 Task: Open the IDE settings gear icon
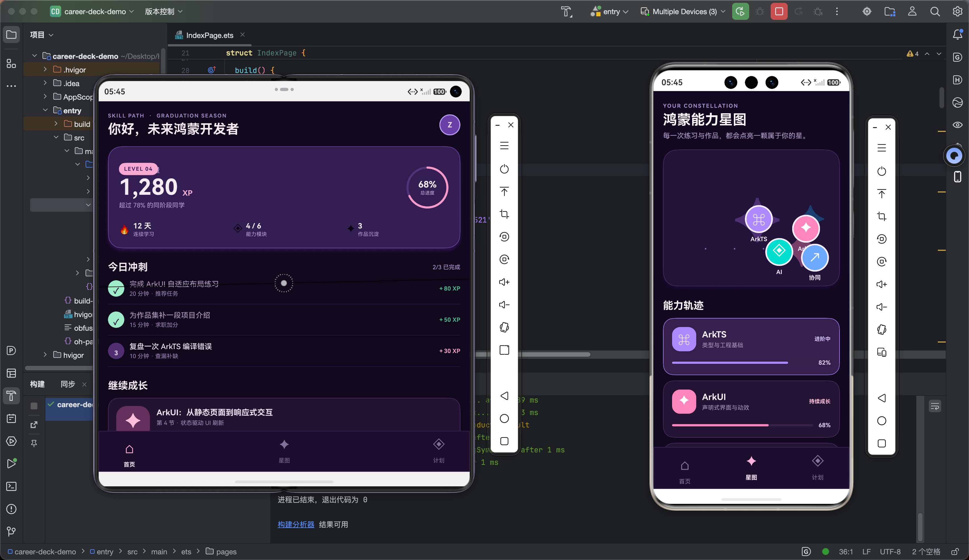(x=957, y=12)
